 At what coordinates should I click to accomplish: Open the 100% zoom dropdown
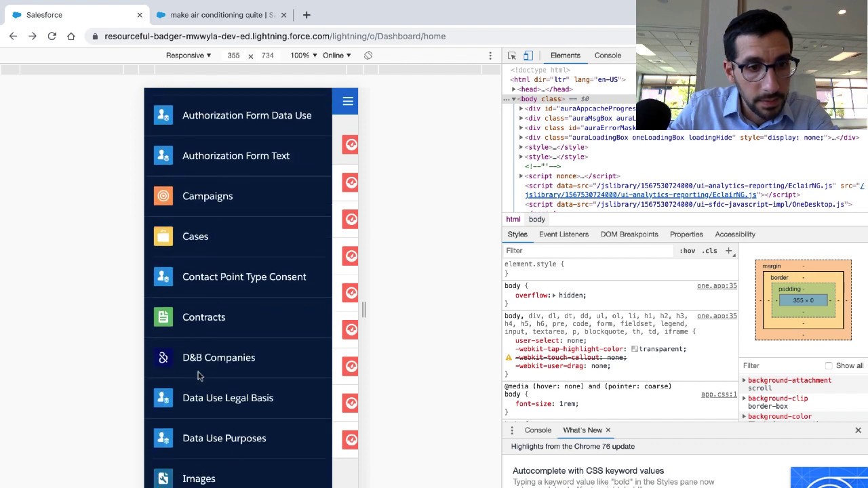click(303, 56)
